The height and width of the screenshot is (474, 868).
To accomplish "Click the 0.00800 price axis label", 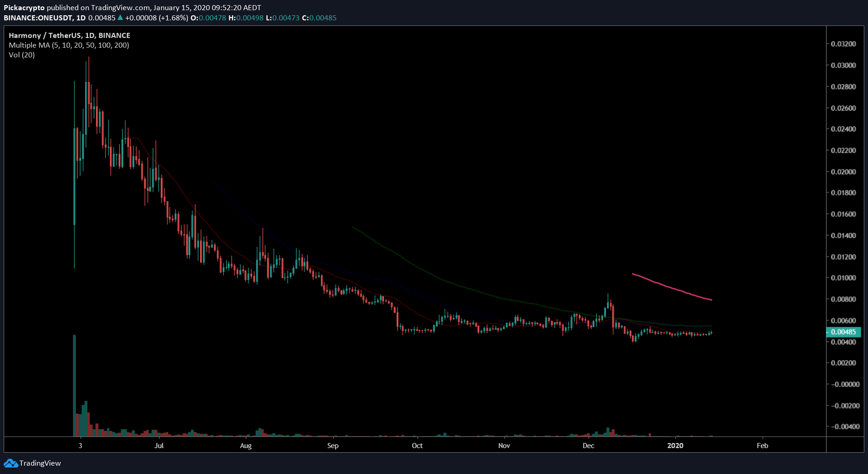I will (843, 299).
